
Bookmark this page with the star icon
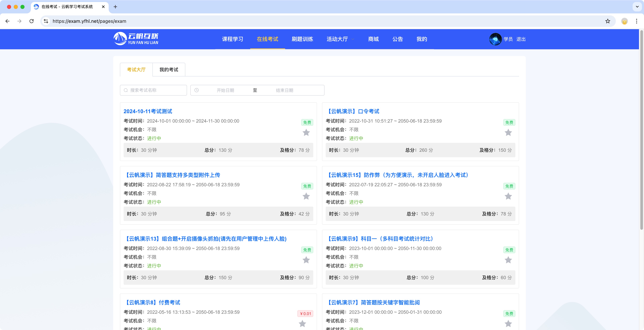(x=607, y=21)
